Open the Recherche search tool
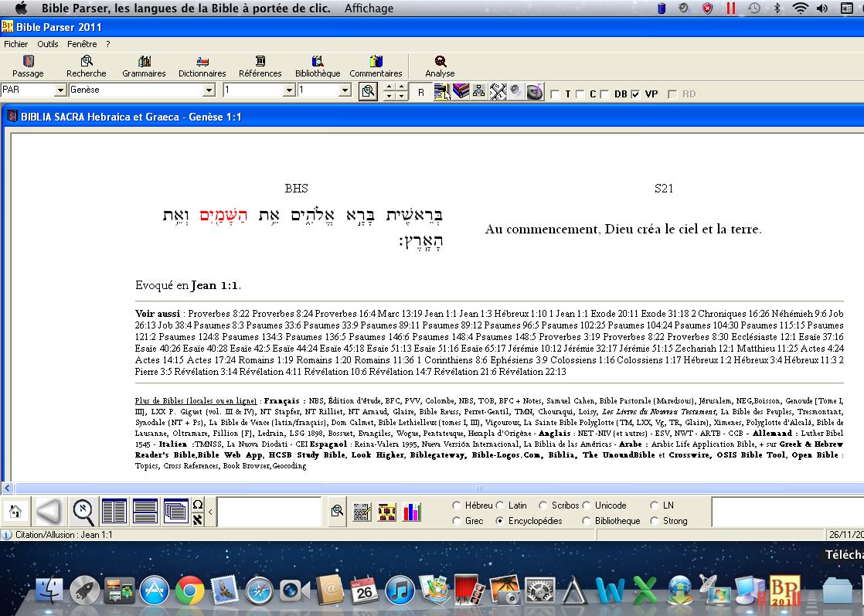The height and width of the screenshot is (616, 864). [86, 66]
